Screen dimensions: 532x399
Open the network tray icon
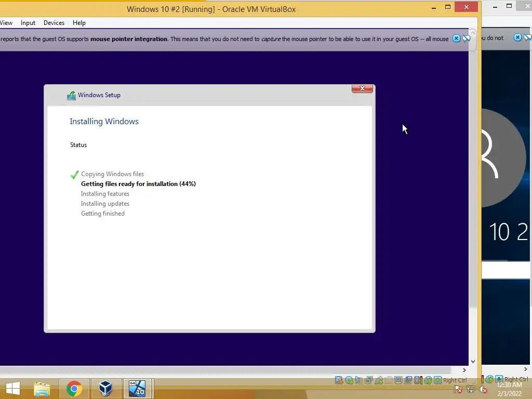[x=471, y=389]
